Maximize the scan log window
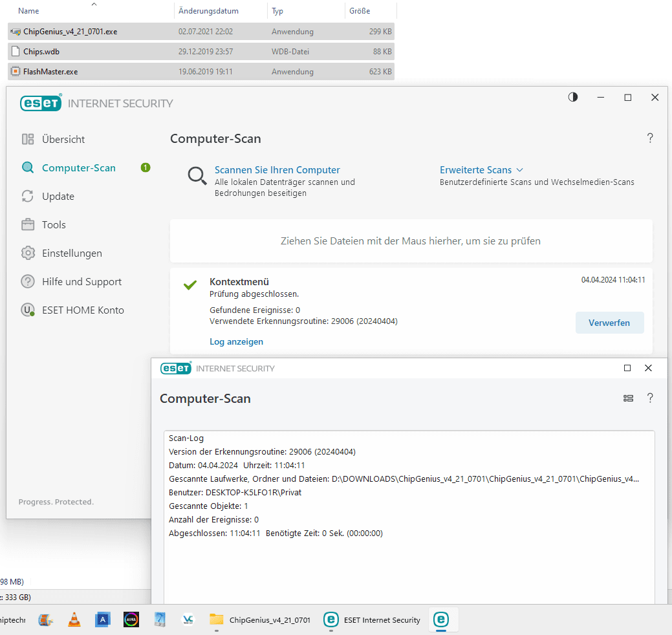Screen dimensions: 672x635 627,368
